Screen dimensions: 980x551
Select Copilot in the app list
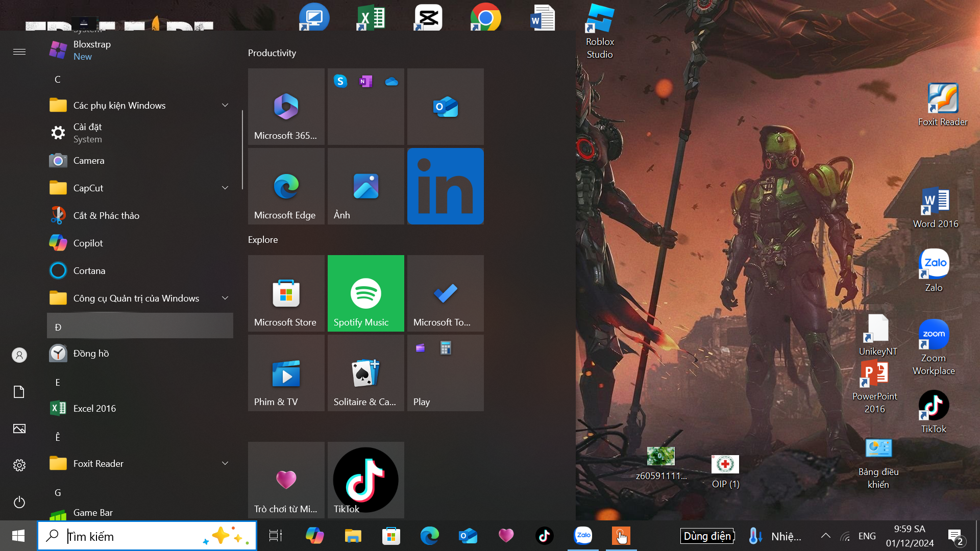pyautogui.click(x=88, y=243)
